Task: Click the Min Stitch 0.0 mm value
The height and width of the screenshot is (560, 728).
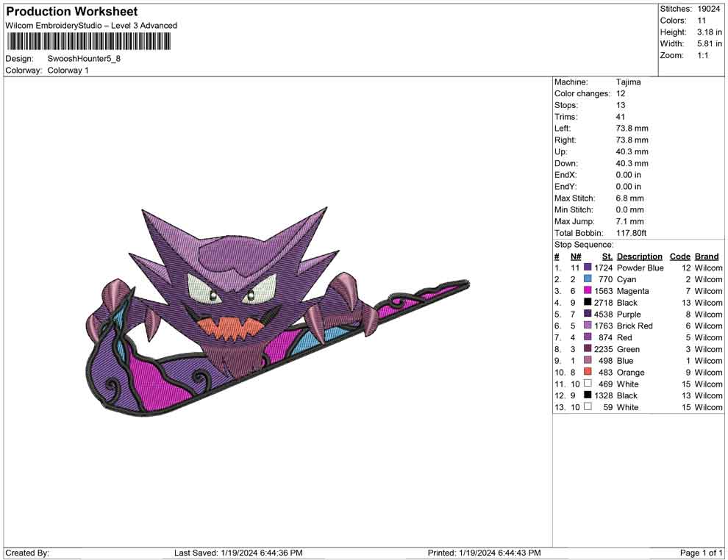Action: [x=629, y=209]
